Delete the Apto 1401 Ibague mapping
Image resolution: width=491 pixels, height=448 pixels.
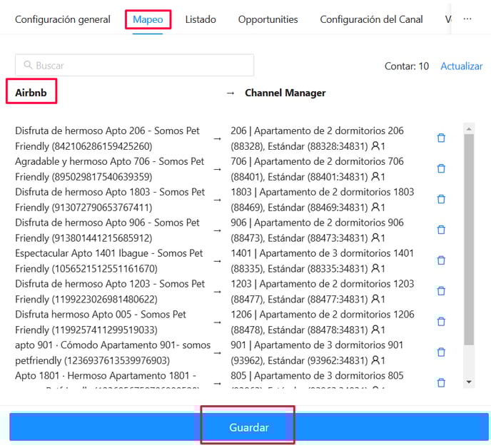[440, 260]
